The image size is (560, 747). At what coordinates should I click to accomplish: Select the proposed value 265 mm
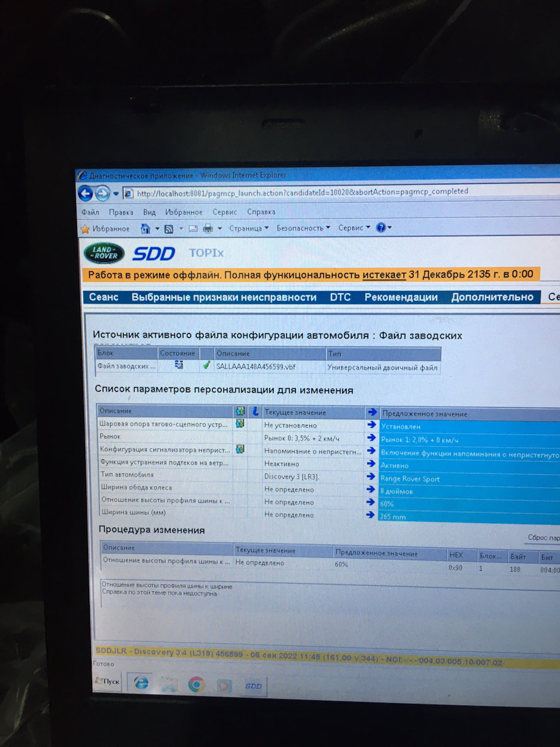(393, 517)
